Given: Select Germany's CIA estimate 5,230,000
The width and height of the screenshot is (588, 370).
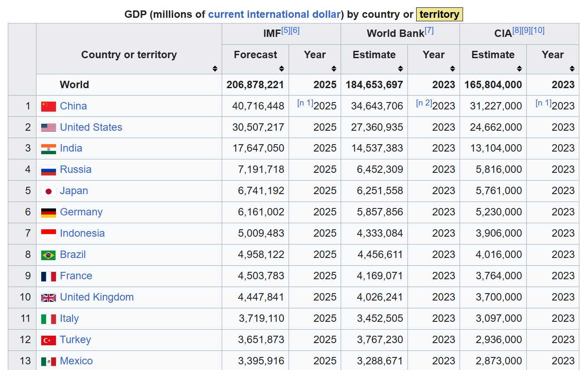Looking at the screenshot, I should click(499, 212).
